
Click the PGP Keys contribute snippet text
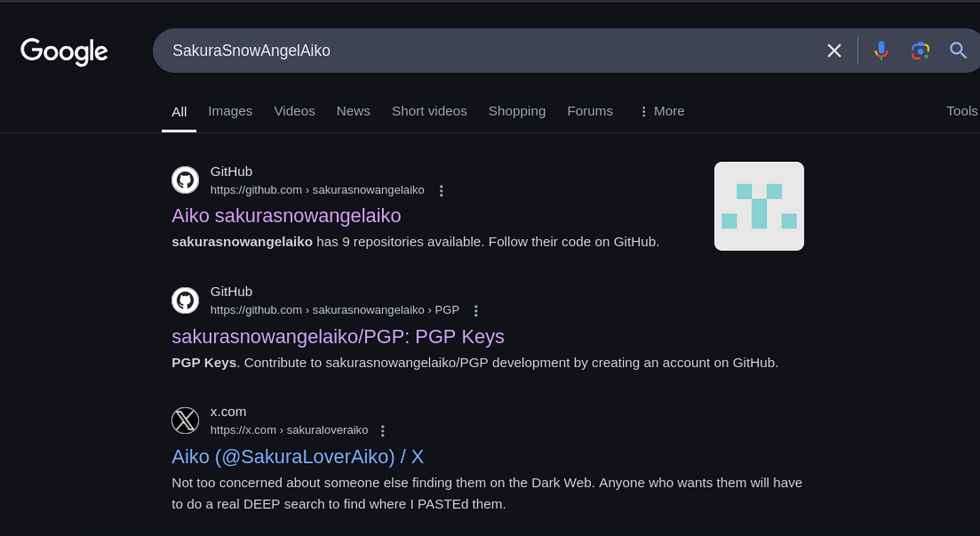tap(475, 363)
